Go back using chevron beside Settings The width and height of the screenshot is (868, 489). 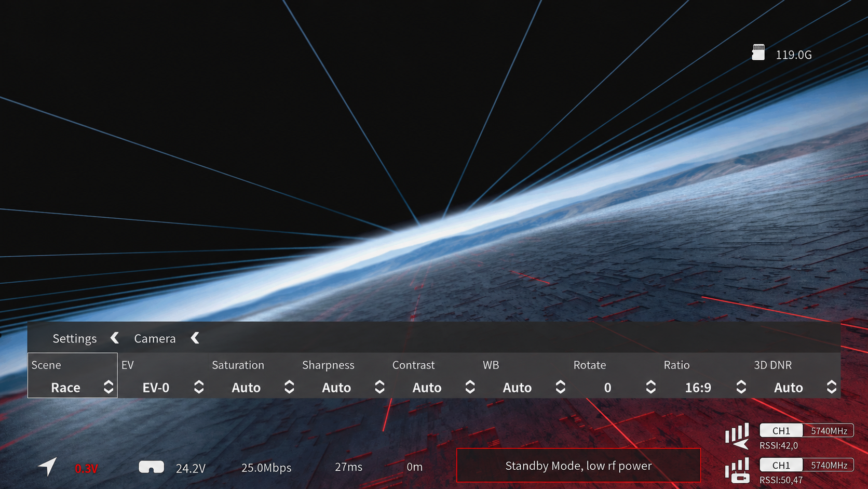115,338
